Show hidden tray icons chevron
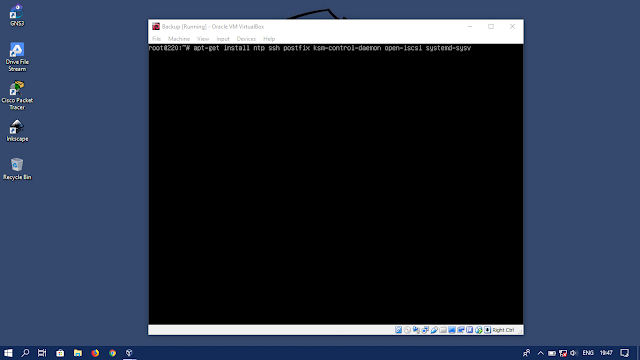Screen dimensions: 640x360 click(x=540, y=353)
